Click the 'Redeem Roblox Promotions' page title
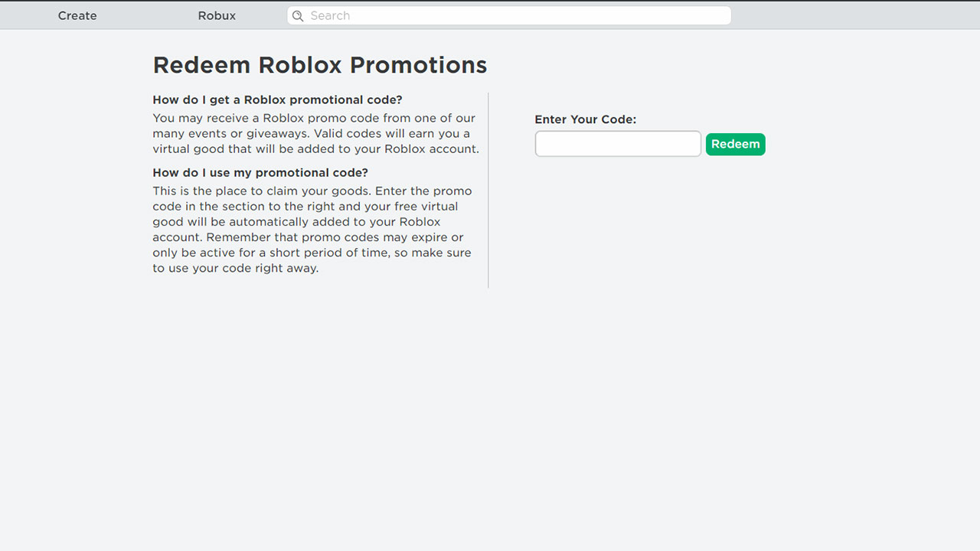Image resolution: width=980 pixels, height=551 pixels. (x=320, y=65)
